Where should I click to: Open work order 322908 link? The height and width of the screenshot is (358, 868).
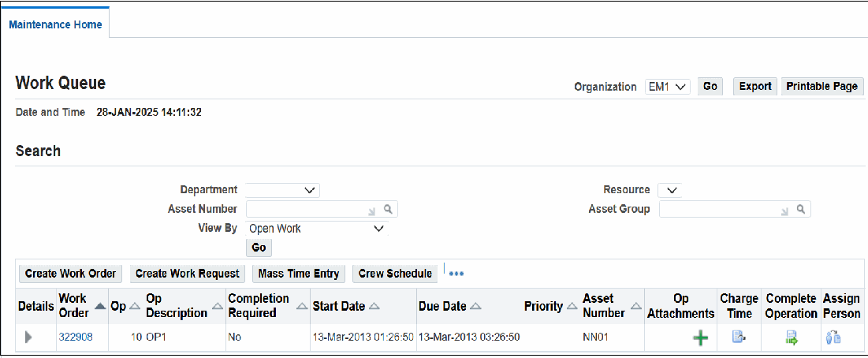pos(75,337)
